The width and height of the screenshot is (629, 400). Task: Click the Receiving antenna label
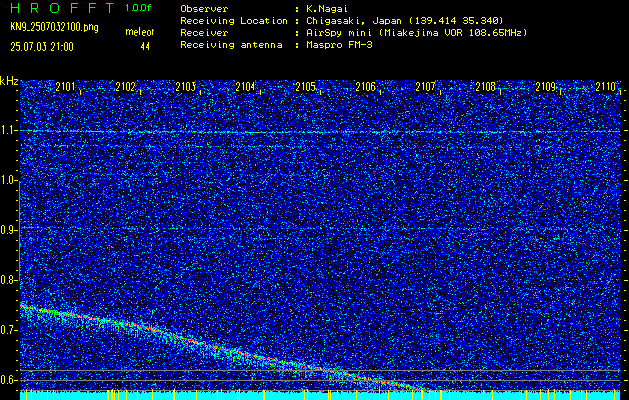point(231,45)
